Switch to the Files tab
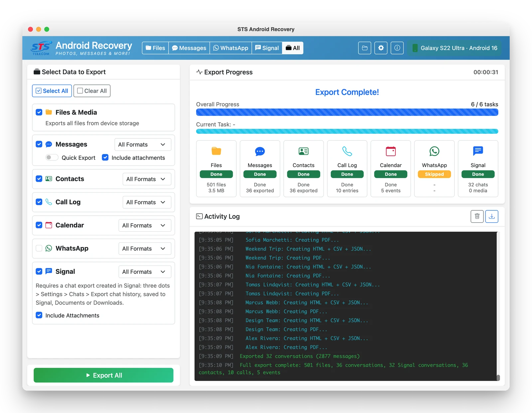The image size is (532, 413). coord(155,48)
